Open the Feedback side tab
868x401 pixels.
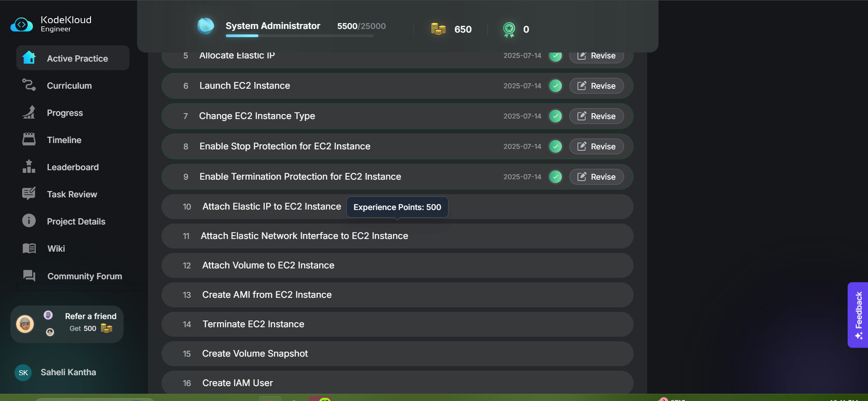click(858, 315)
